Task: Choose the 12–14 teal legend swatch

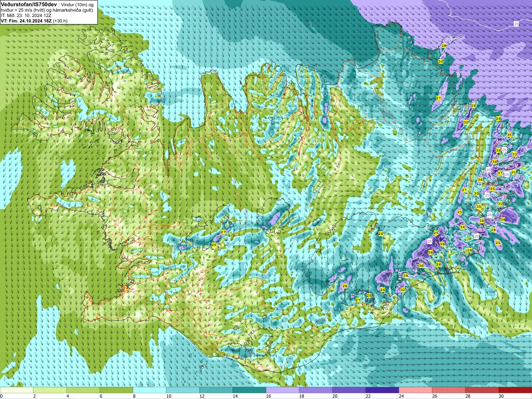Action: pos(216,390)
